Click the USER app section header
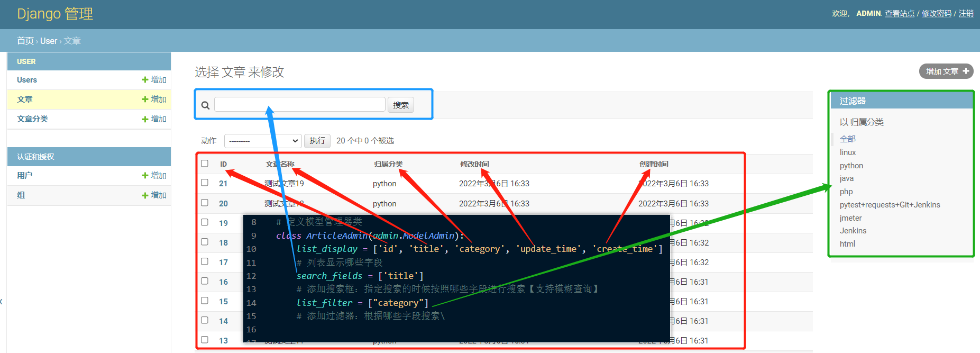This screenshot has width=980, height=353. pos(26,61)
